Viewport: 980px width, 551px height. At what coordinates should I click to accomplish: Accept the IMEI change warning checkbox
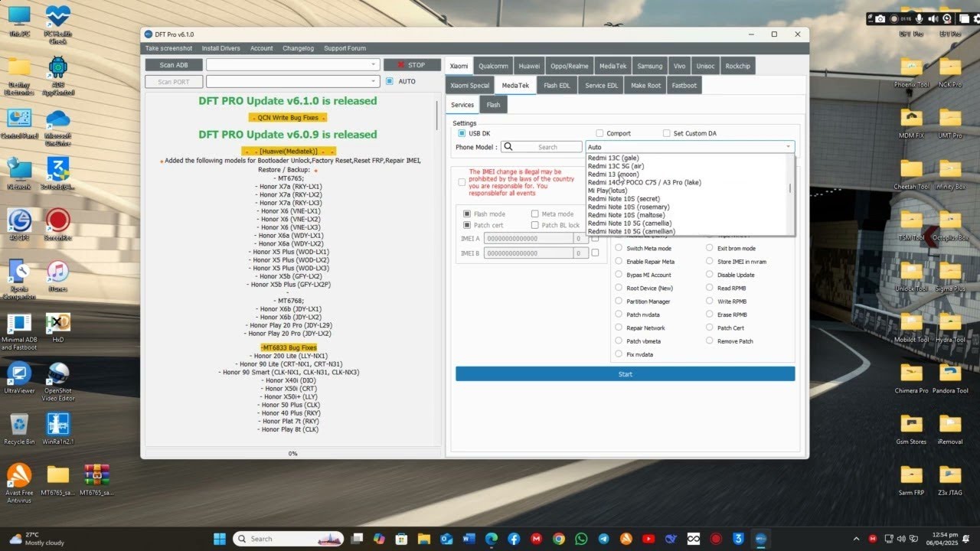click(462, 182)
